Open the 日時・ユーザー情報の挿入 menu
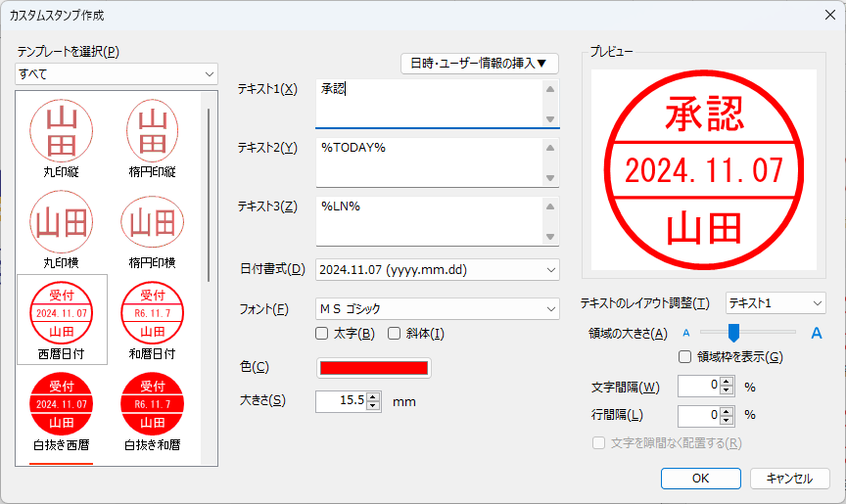 coord(480,64)
